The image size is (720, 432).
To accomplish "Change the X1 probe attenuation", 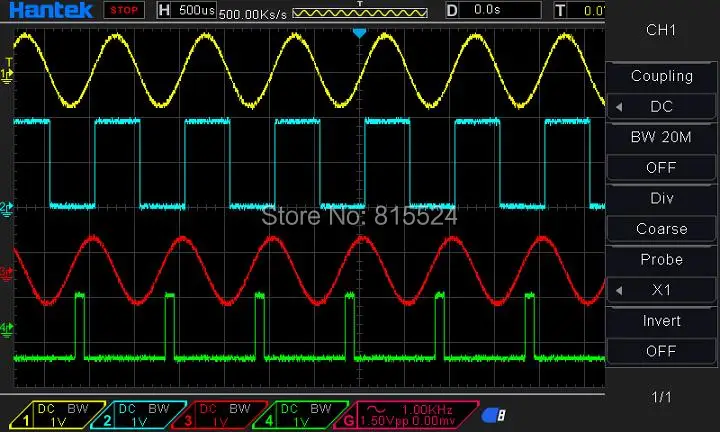I will pyautogui.click(x=662, y=290).
